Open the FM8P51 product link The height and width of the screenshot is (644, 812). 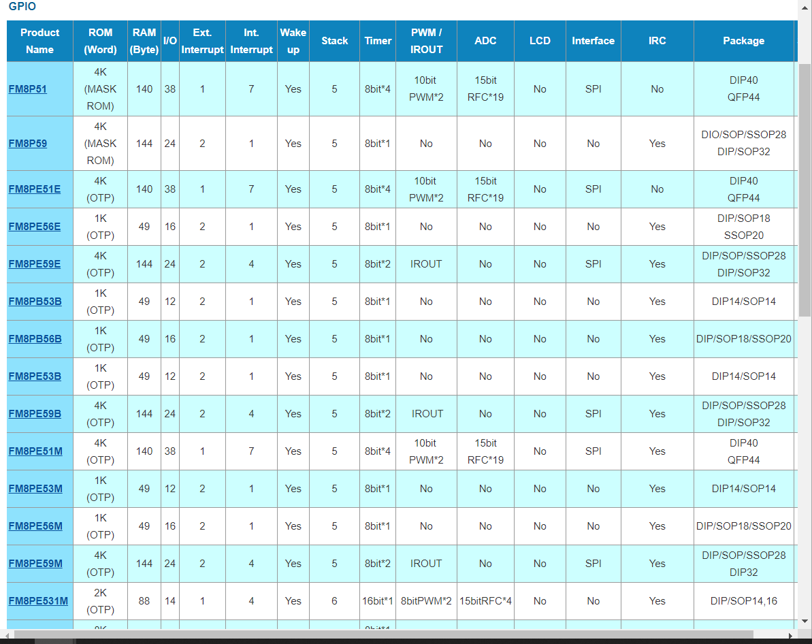pos(27,89)
